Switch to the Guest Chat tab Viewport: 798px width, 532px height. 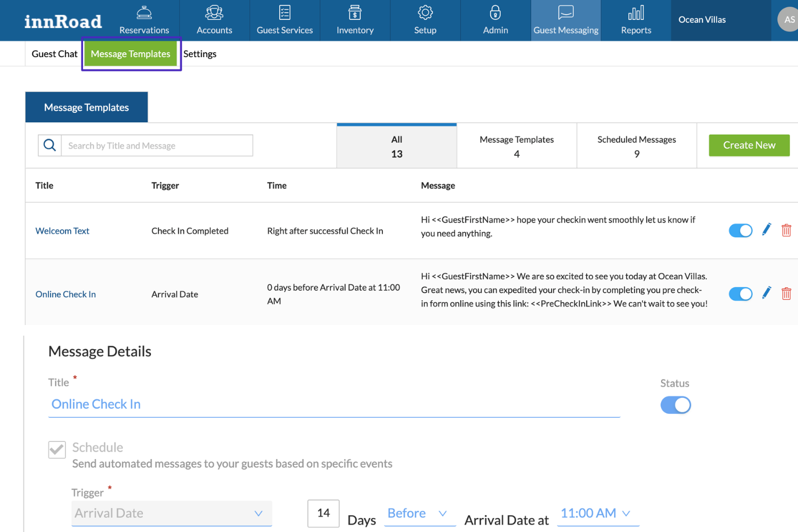[54, 53]
